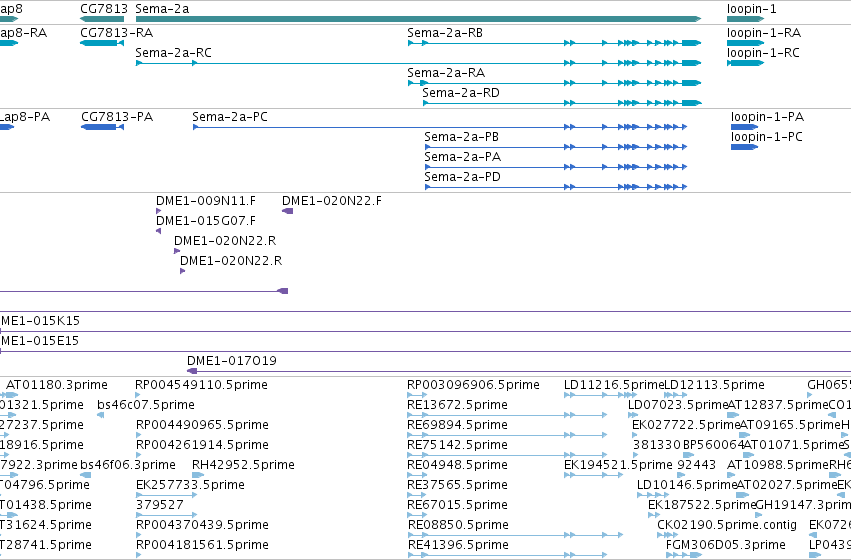Open the loopin-1-RA transcript label

(764, 33)
